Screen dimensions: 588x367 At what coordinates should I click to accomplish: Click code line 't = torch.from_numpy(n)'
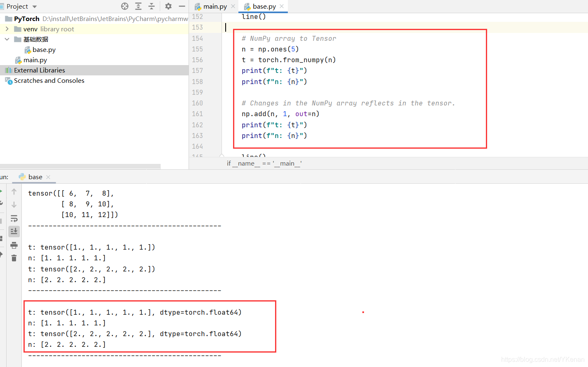click(289, 60)
